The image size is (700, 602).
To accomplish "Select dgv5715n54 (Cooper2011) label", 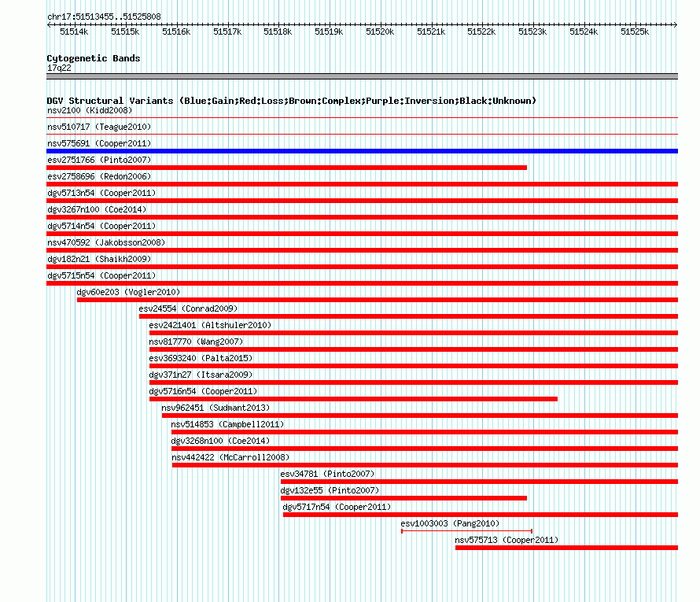I will [101, 275].
